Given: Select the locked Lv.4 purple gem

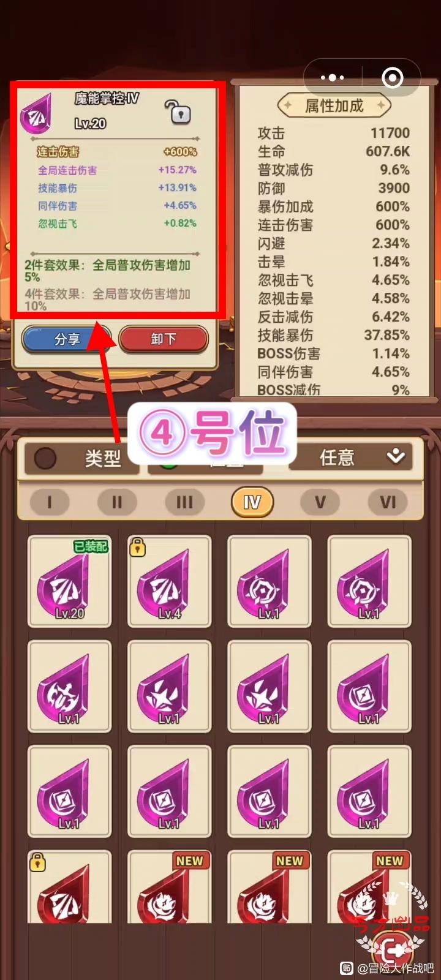Looking at the screenshot, I should pyautogui.click(x=169, y=581).
